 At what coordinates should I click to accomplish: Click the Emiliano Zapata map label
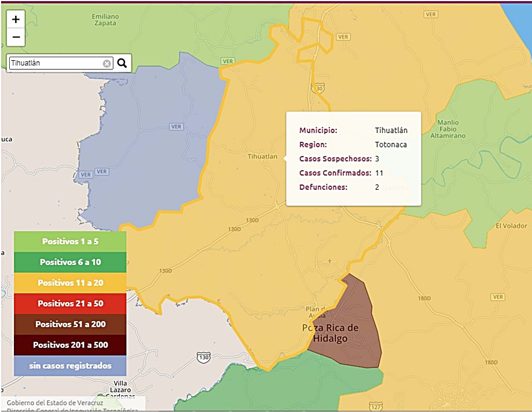[x=105, y=20]
